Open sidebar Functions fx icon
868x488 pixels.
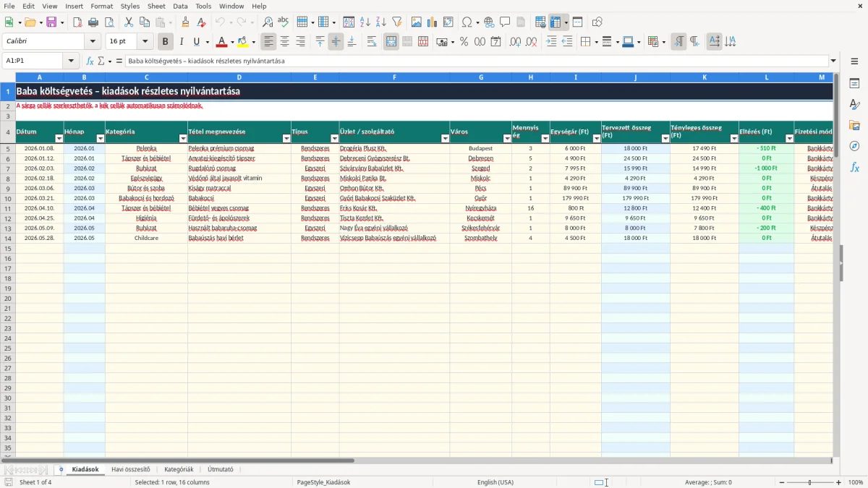click(x=854, y=167)
